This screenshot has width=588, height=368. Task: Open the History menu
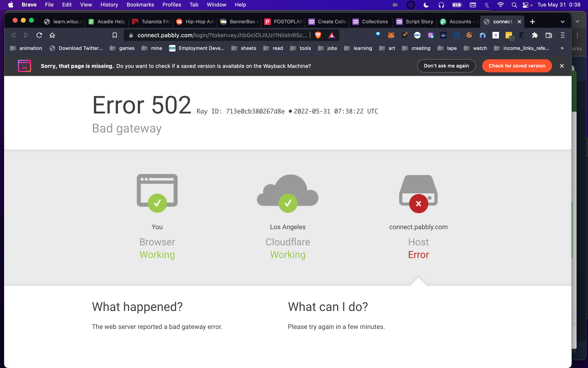tap(109, 5)
